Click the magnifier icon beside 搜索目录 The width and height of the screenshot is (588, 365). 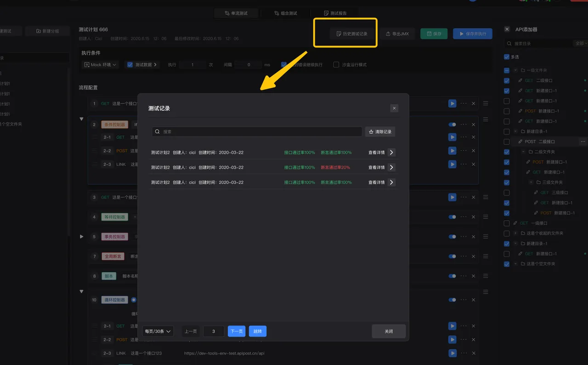pyautogui.click(x=509, y=44)
